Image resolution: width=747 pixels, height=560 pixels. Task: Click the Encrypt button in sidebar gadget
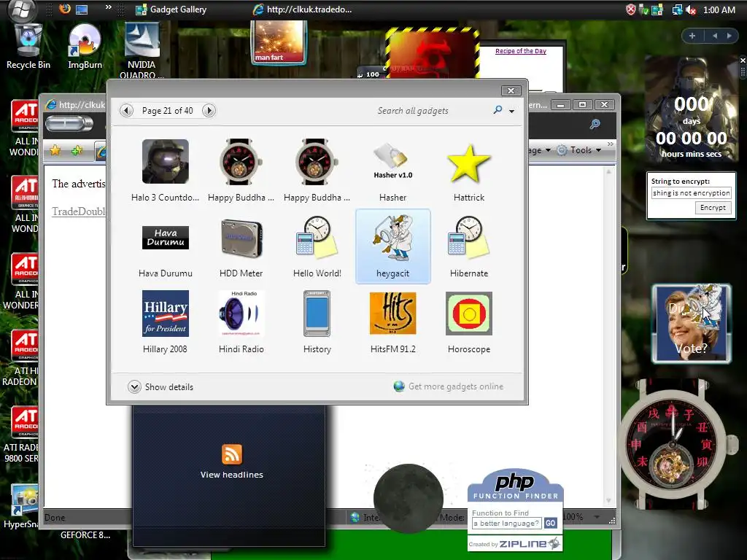(713, 208)
